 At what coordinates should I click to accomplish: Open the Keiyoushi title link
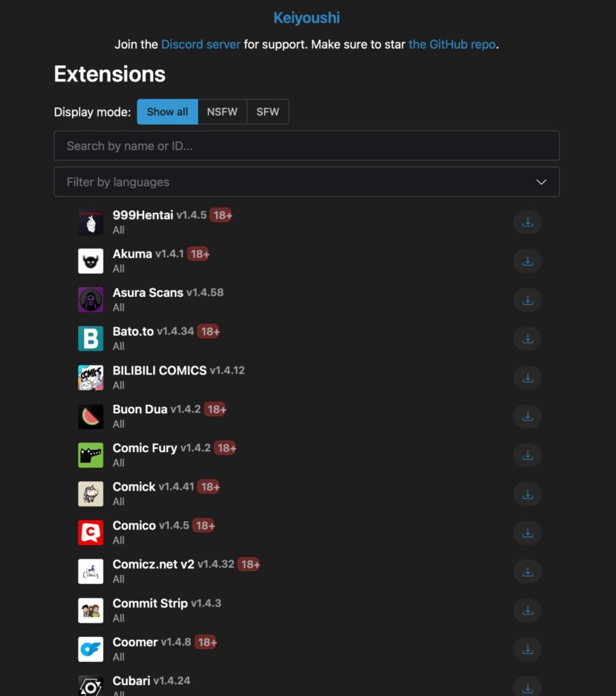(x=307, y=18)
